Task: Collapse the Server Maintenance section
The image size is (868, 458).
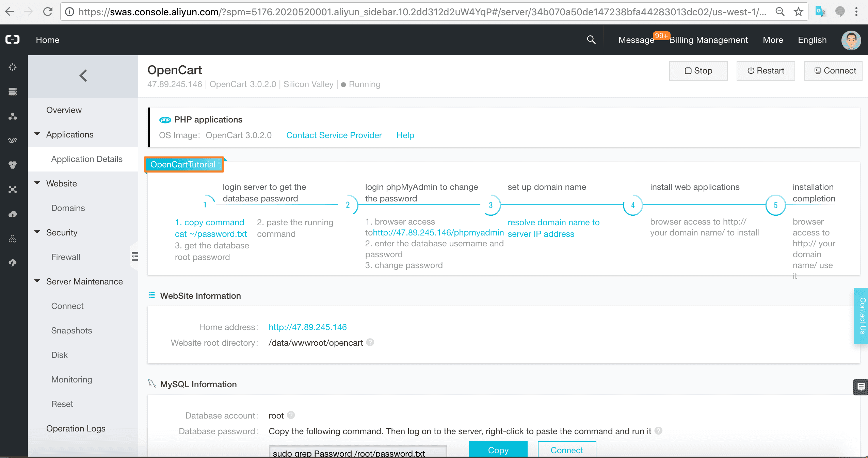Action: pyautogui.click(x=37, y=281)
